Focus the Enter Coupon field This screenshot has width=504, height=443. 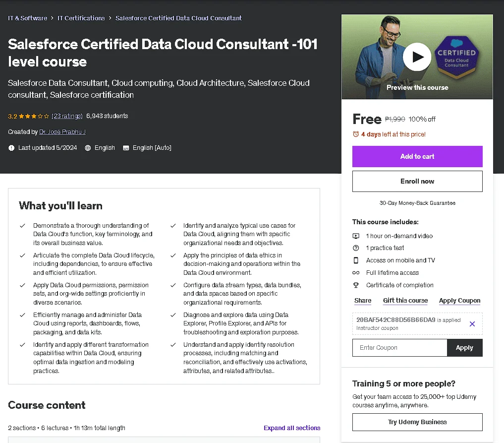click(x=399, y=347)
